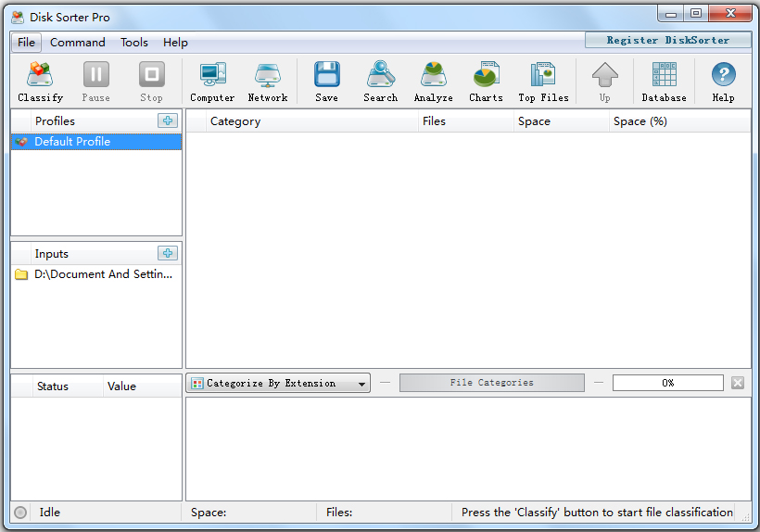The width and height of the screenshot is (760, 532).
Task: Show Top Files list
Action: pyautogui.click(x=543, y=82)
